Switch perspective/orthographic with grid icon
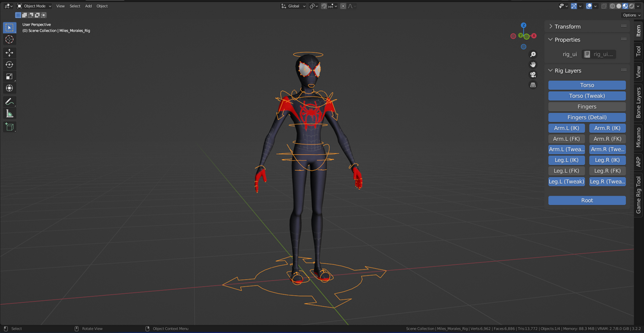 point(533,85)
